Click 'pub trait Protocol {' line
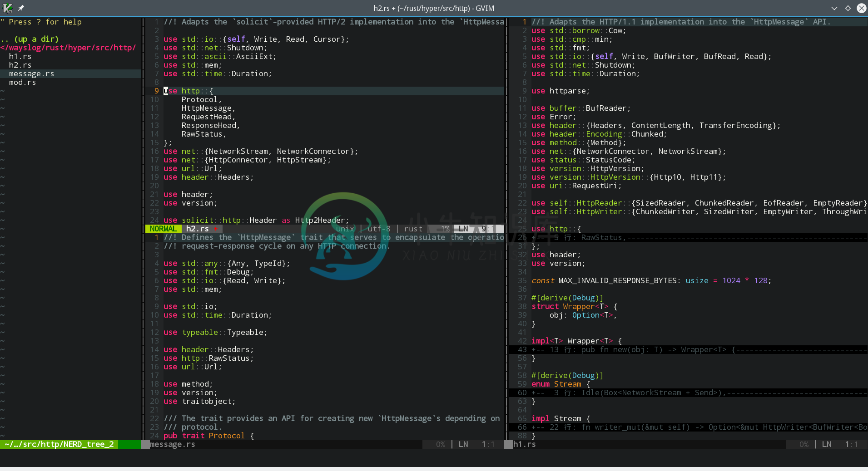The image size is (868, 471). click(208, 436)
